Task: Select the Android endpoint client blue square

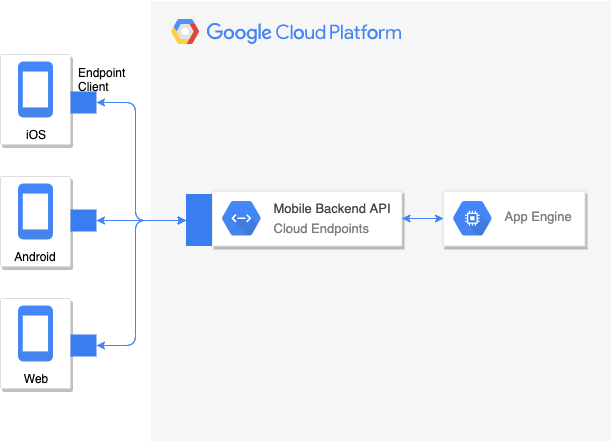Action: point(84,220)
